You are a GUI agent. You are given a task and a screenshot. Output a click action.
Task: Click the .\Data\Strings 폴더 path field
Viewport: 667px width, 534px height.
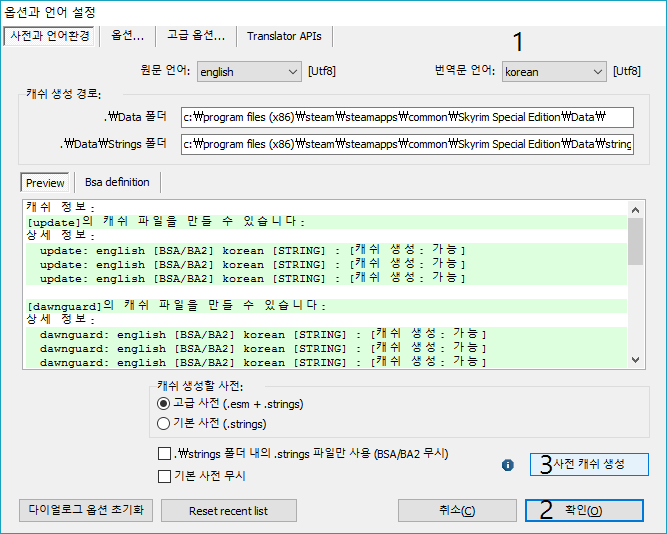(x=407, y=144)
